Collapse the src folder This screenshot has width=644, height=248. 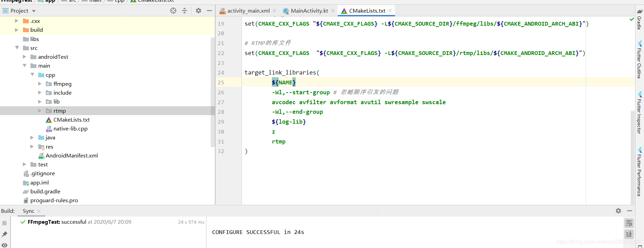point(17,48)
